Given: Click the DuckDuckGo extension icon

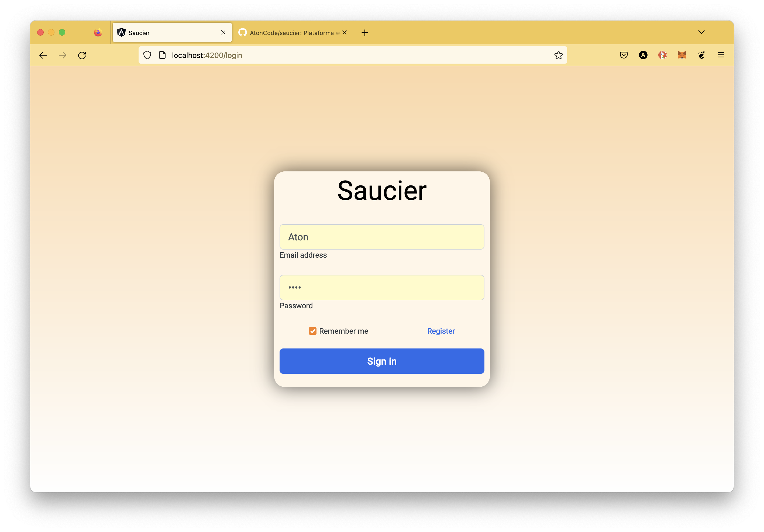Looking at the screenshot, I should click(x=663, y=55).
